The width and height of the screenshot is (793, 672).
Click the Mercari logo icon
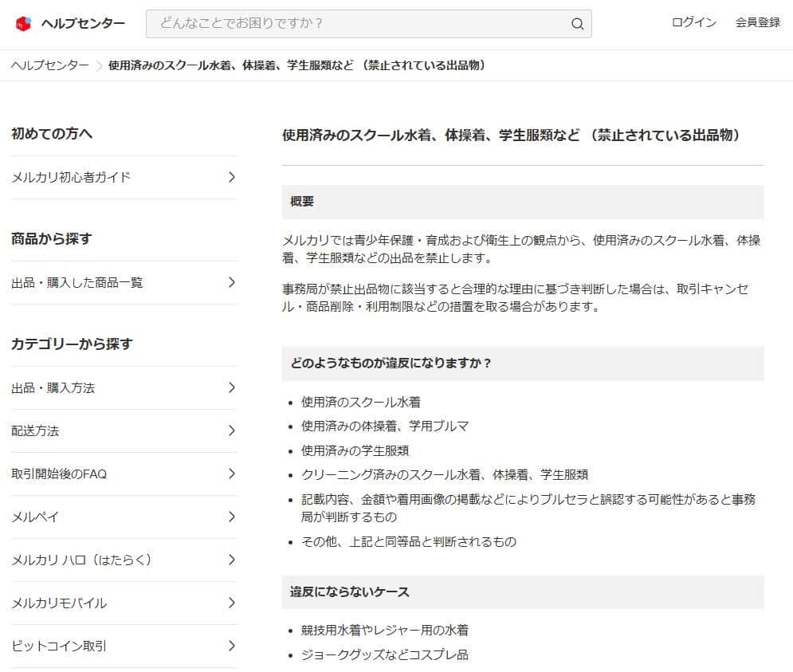click(x=25, y=23)
